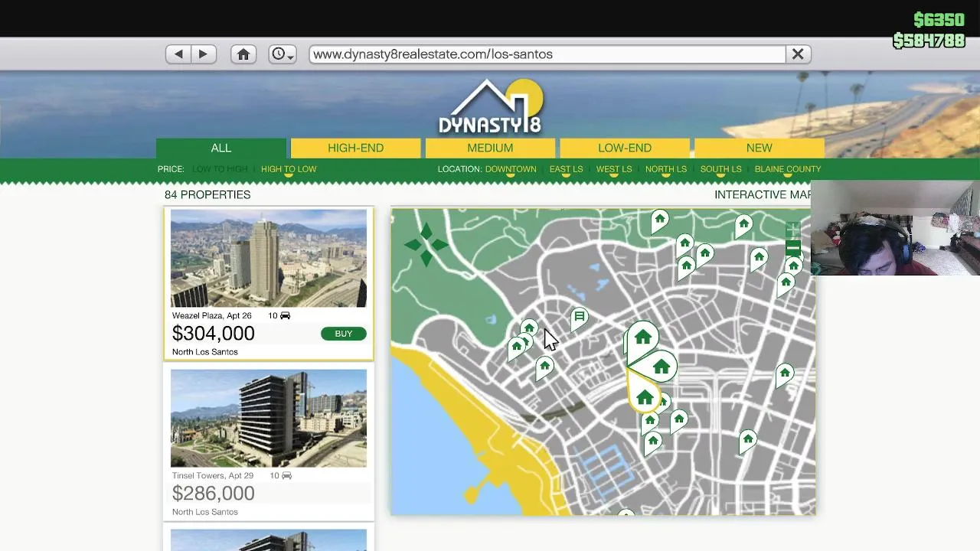The image size is (980, 551).
Task: Filter location by NORTH LS
Action: [666, 169]
